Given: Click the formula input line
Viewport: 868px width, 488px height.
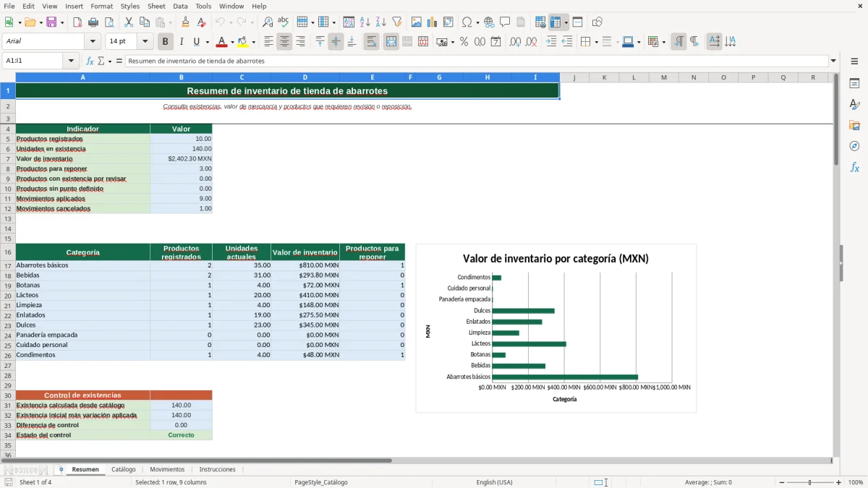Looking at the screenshot, I should click(477, 61).
